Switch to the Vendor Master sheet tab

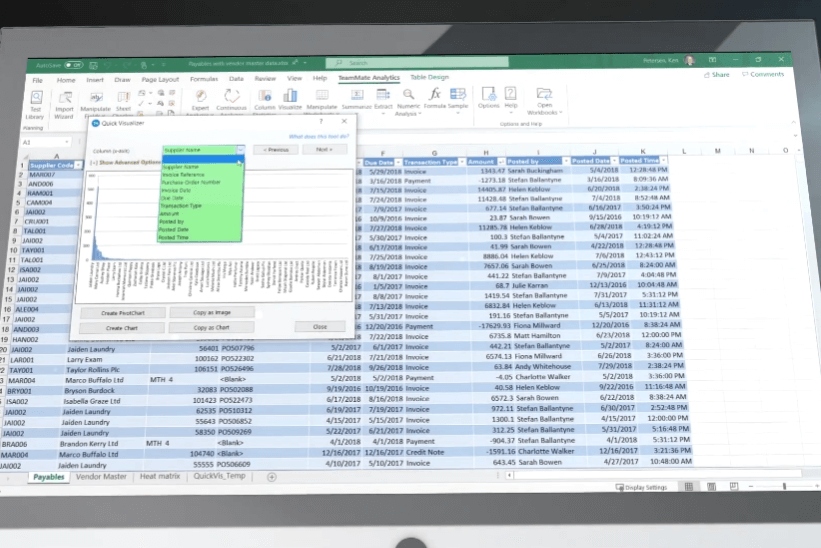101,477
